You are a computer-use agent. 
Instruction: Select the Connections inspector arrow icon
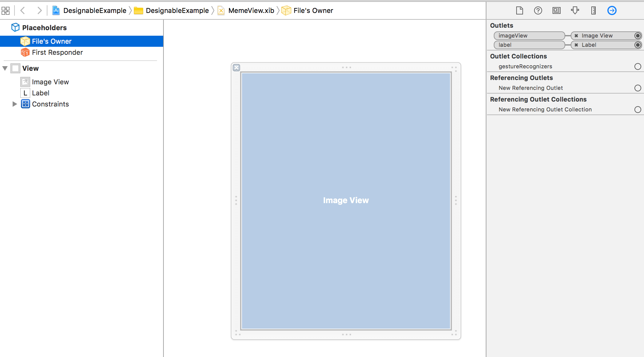(x=612, y=10)
